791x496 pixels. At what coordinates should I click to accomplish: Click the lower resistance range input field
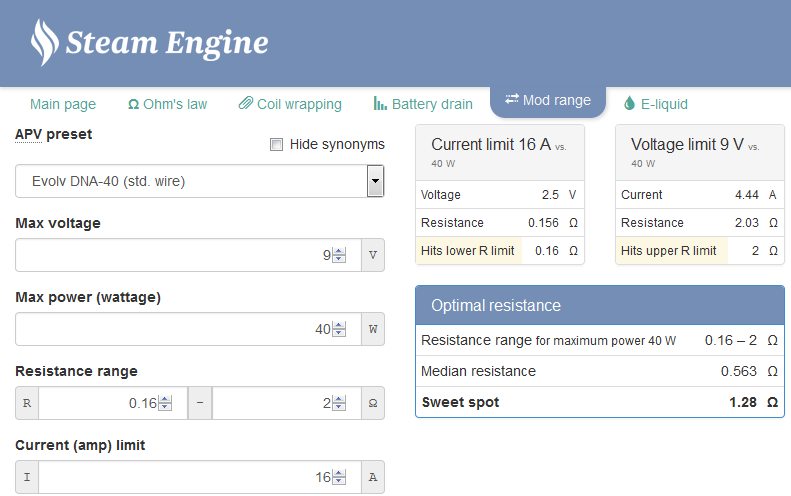100,403
